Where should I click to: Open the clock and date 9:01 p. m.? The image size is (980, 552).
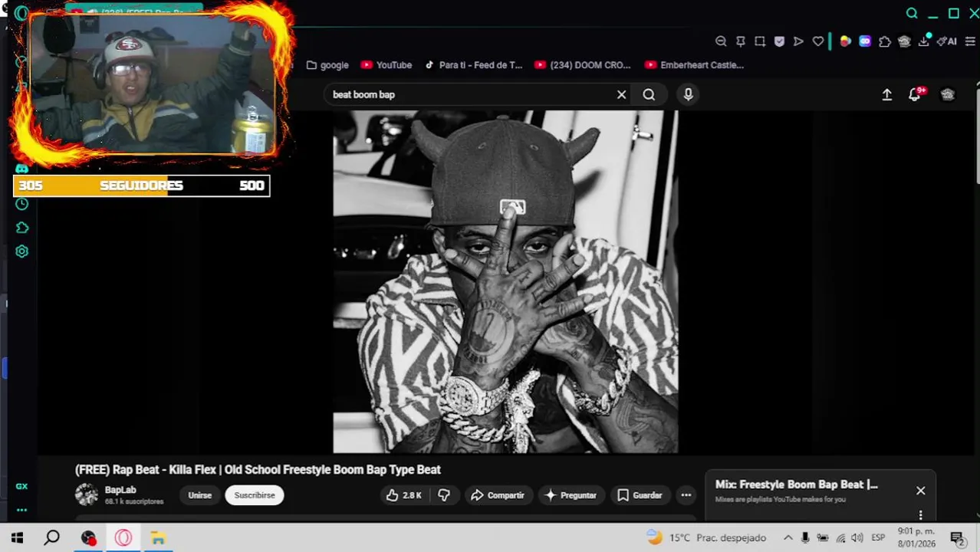(916, 537)
